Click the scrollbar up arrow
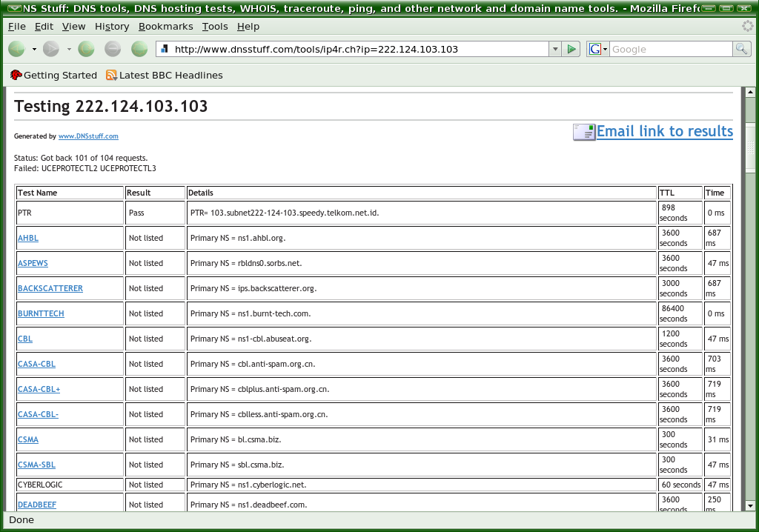Screen dimensions: 759x532 (x=750, y=91)
